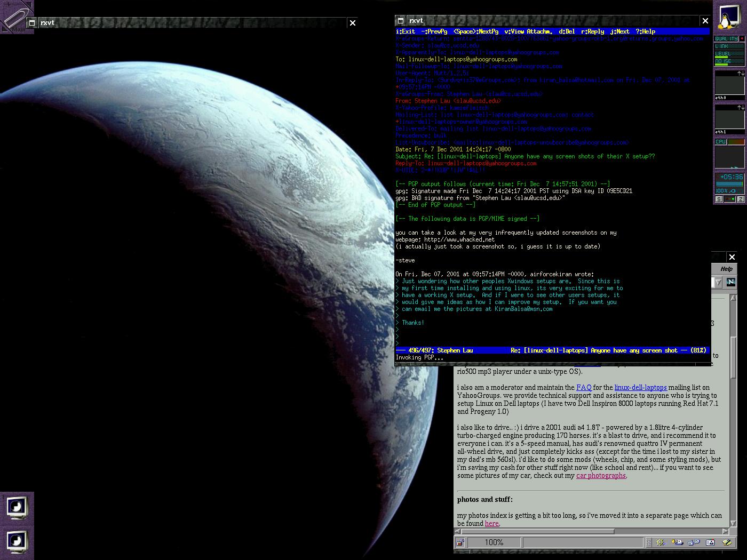Click the d:Del command in mutt help bar

[567, 31]
